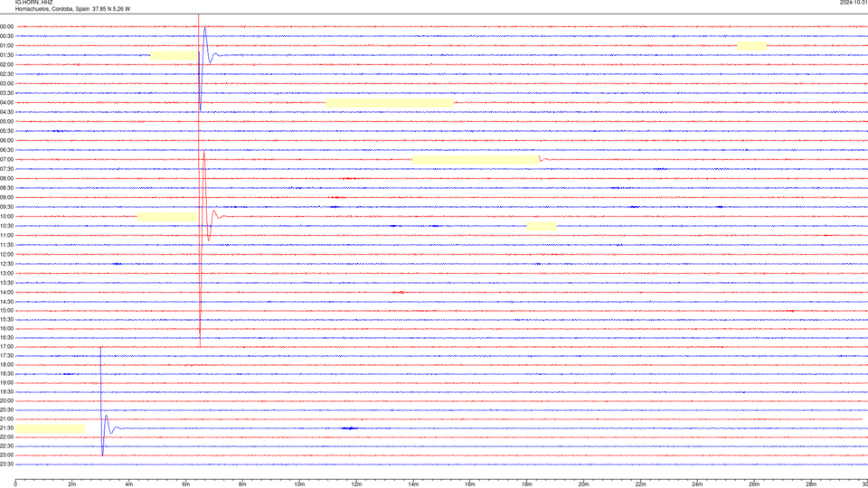Select the 02:30 time row label
Viewport: 868px width, 488px height.
[6, 74]
